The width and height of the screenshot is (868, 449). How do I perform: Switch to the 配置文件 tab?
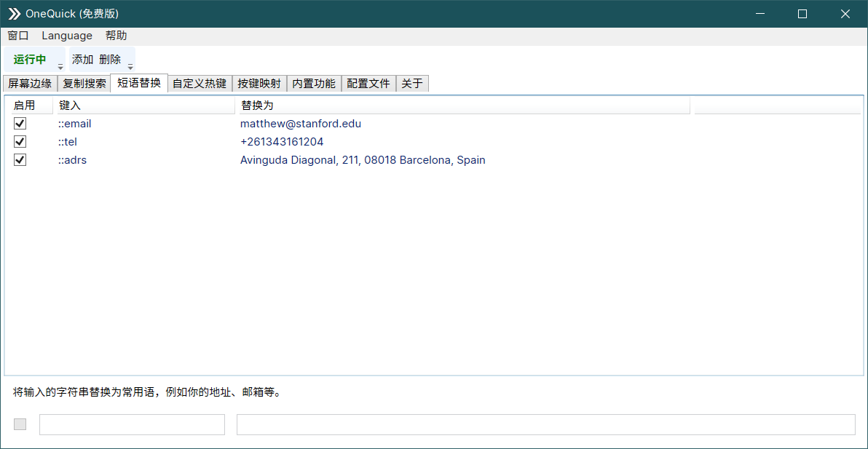(368, 83)
